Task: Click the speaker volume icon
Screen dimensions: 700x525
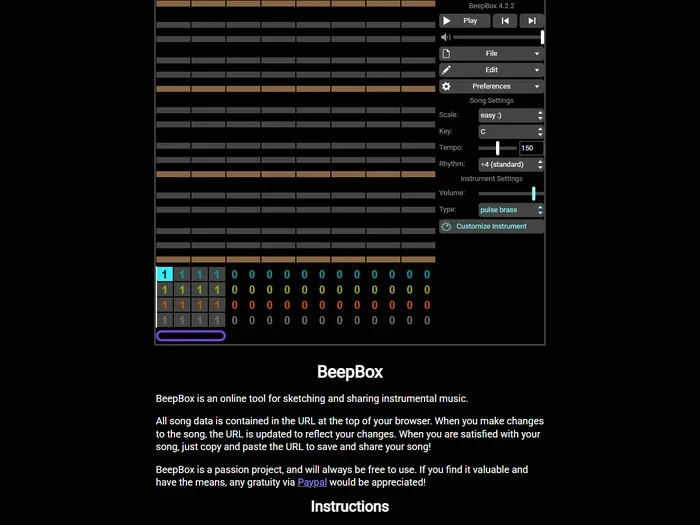Action: point(446,37)
